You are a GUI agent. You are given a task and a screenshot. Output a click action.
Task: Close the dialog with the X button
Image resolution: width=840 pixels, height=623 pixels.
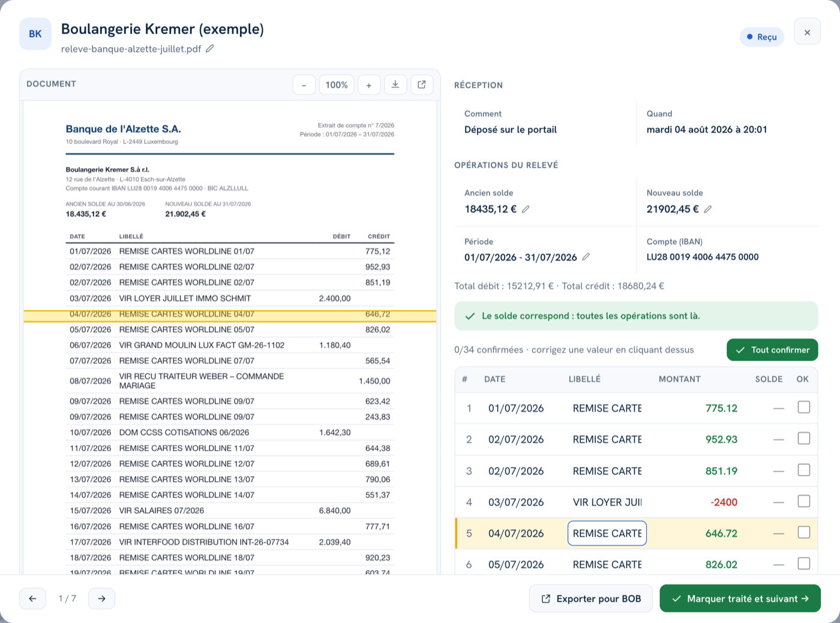coord(807,32)
